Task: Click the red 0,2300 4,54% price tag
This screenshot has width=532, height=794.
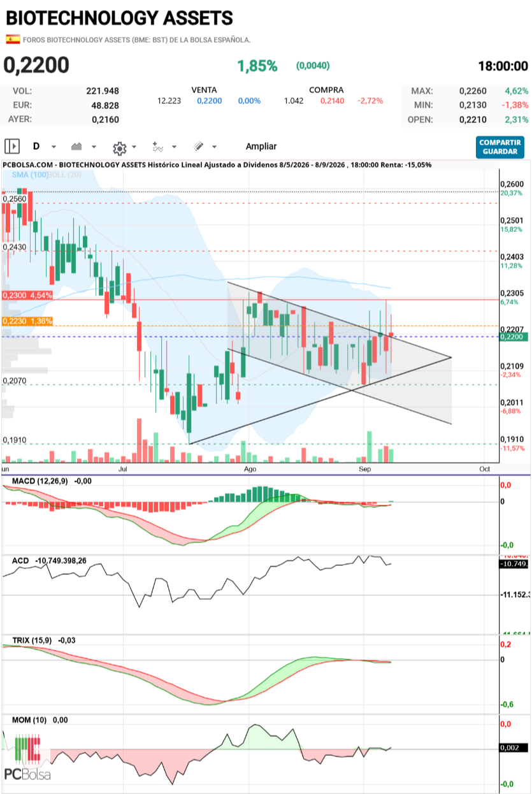Action: (27, 296)
